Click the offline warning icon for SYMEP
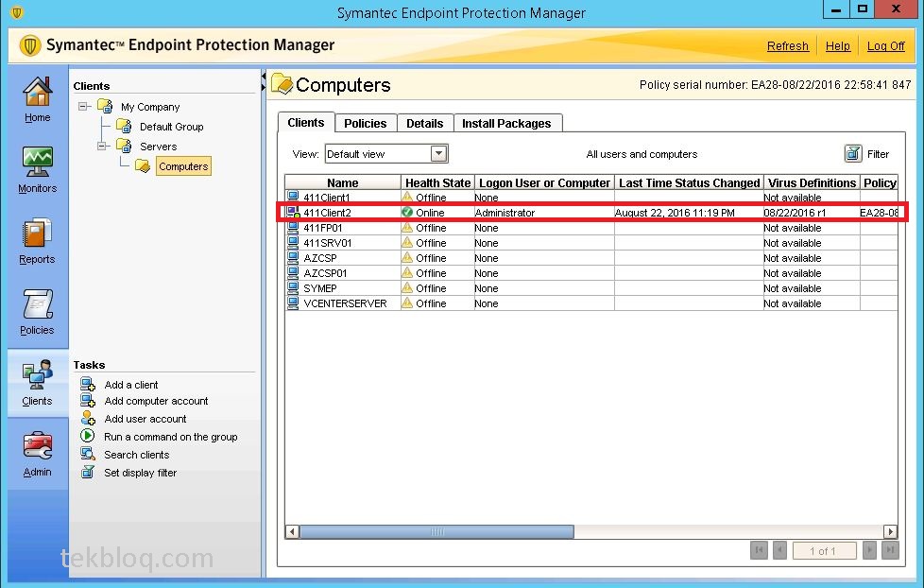 tap(407, 287)
